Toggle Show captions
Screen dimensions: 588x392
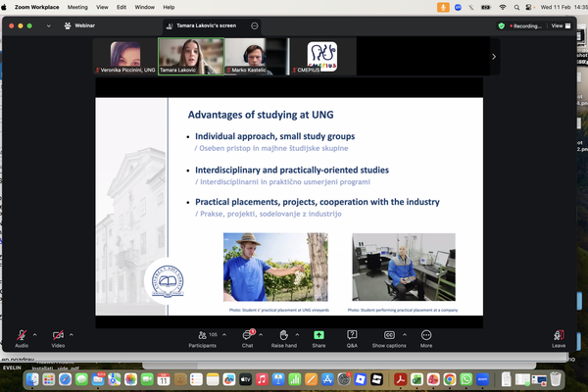389,338
